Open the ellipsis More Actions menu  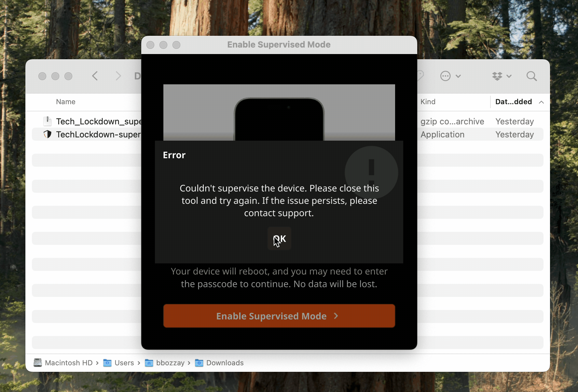450,76
